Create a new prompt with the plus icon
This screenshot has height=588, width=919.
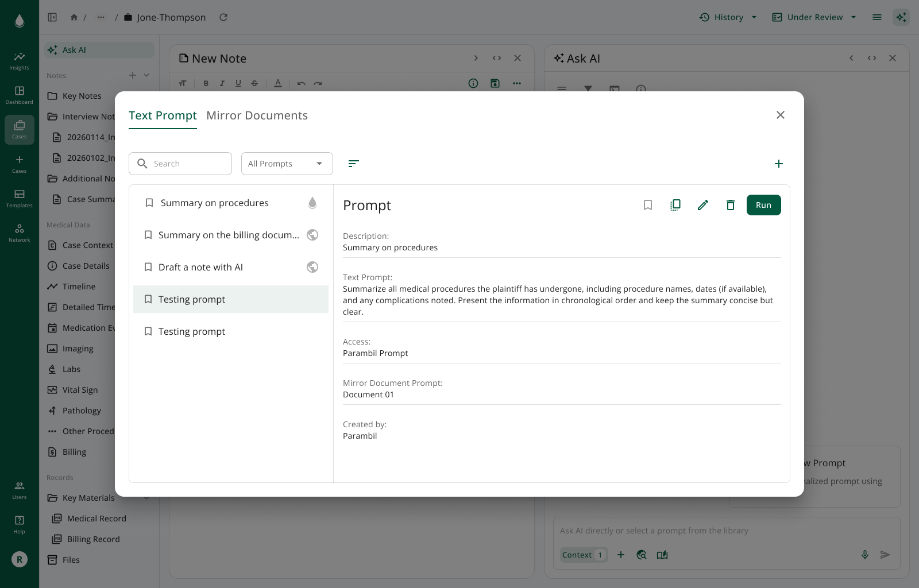(x=778, y=164)
